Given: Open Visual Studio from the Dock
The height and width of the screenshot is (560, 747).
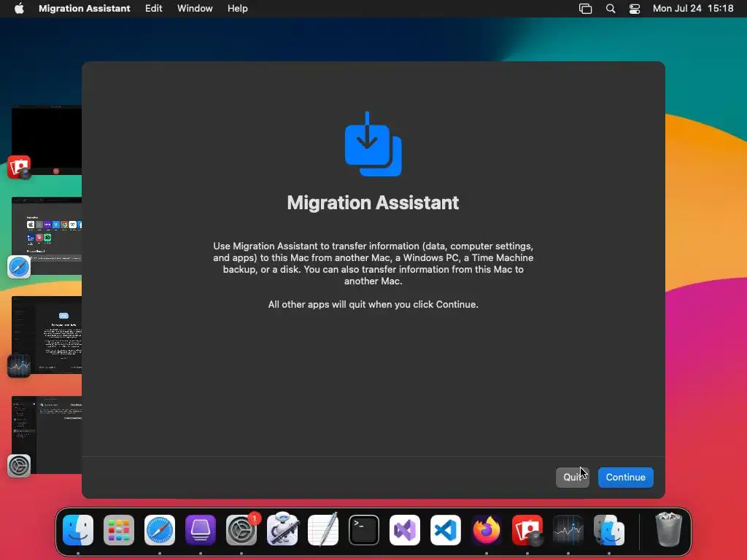Looking at the screenshot, I should 405,530.
